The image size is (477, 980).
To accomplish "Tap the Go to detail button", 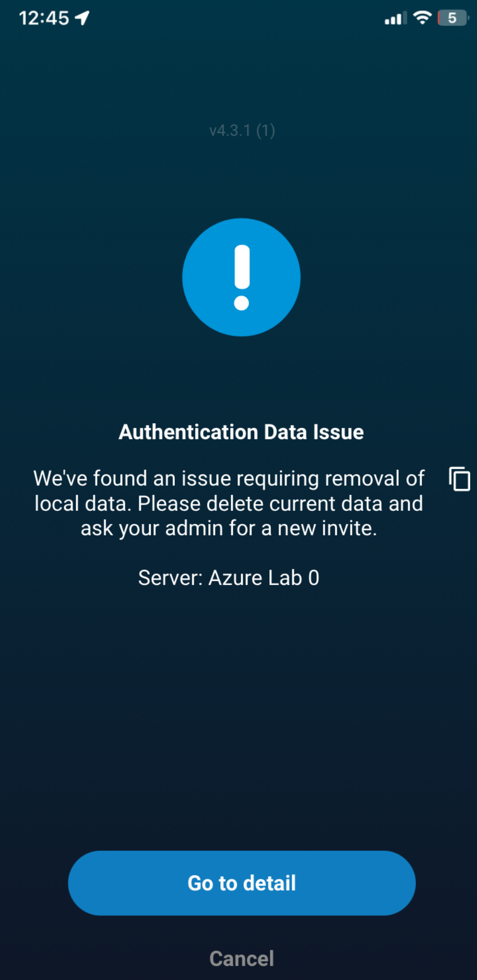I will pos(242,883).
